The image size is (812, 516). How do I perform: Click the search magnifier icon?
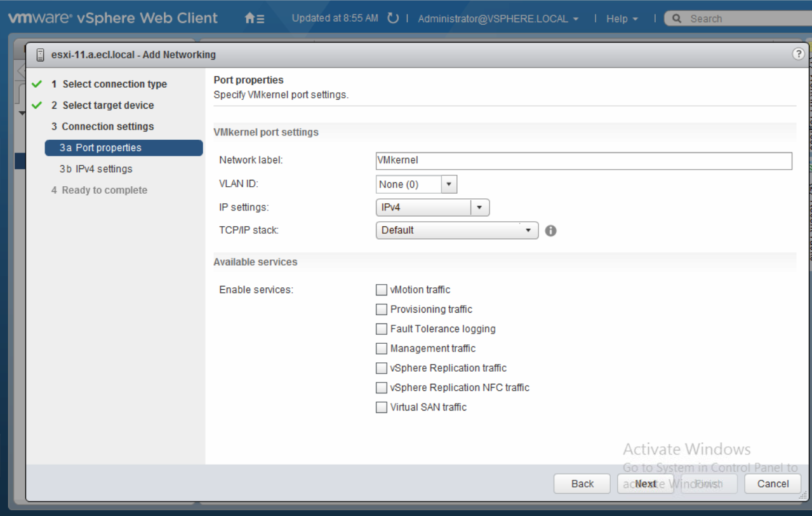pyautogui.click(x=677, y=19)
